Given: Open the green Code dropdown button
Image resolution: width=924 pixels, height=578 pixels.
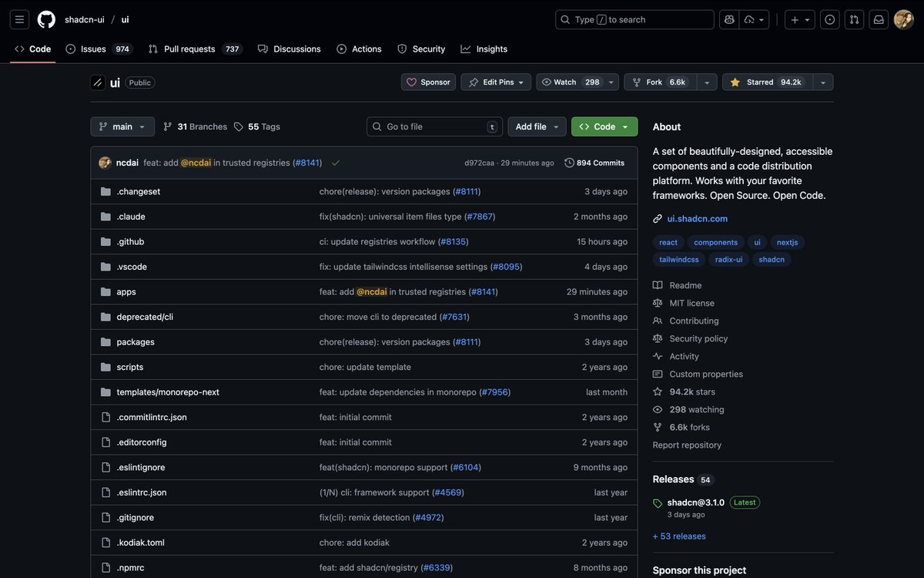Looking at the screenshot, I should (x=604, y=126).
